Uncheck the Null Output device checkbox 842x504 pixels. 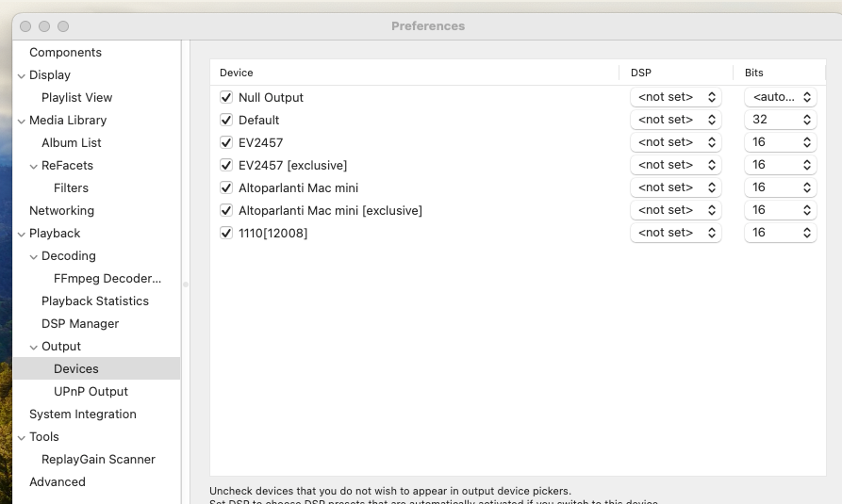226,97
